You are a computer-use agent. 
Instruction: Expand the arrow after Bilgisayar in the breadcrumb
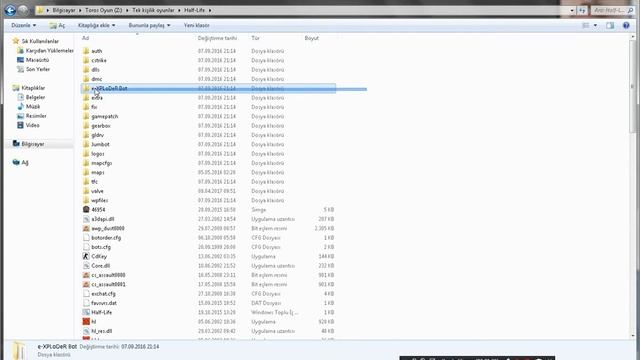80,10
